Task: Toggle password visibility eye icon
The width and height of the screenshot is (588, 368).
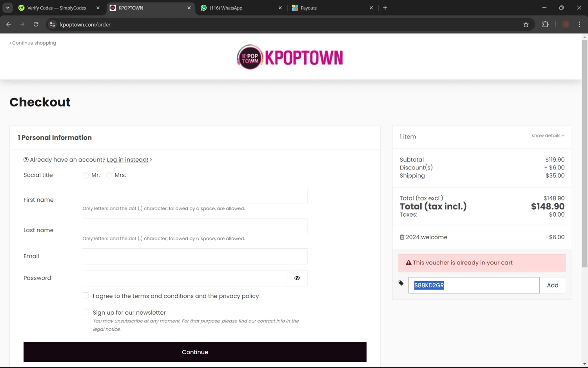Action: coord(297,278)
